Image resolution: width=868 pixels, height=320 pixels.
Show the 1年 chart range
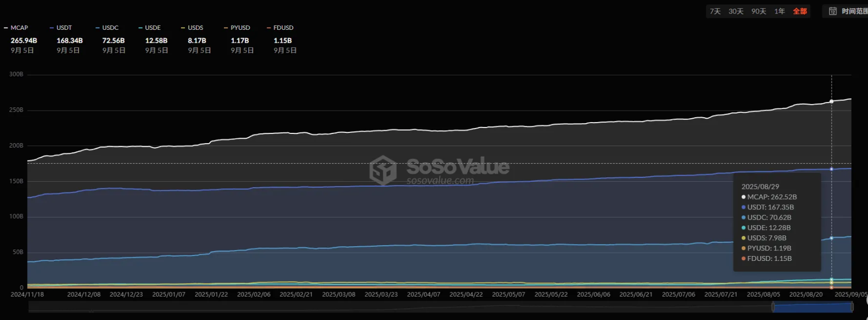(x=780, y=11)
